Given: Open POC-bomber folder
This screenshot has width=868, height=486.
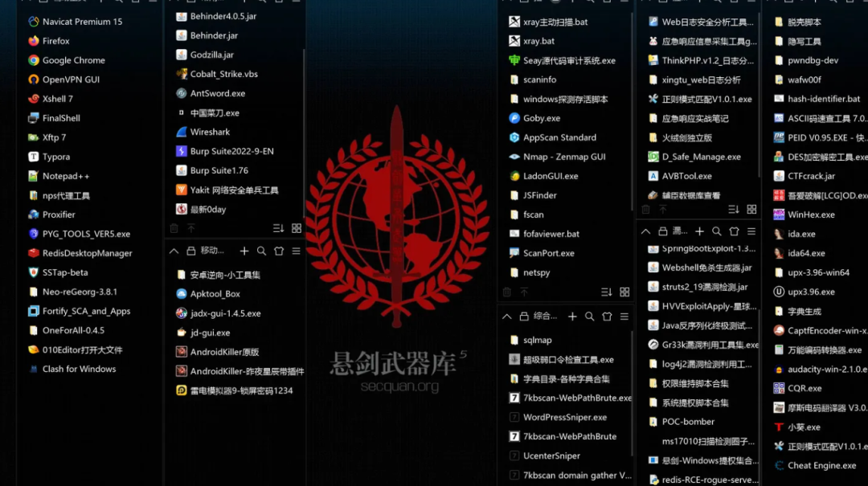Looking at the screenshot, I should point(681,422).
